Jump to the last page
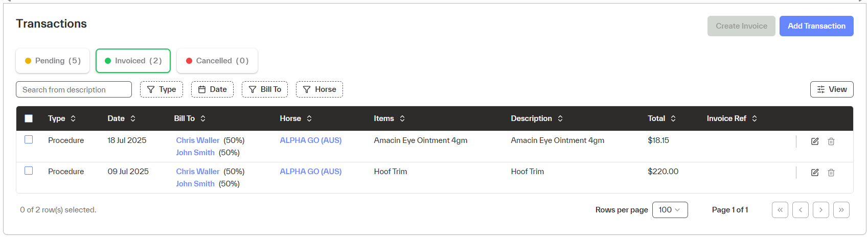Image resolution: width=868 pixels, height=240 pixels. click(841, 210)
